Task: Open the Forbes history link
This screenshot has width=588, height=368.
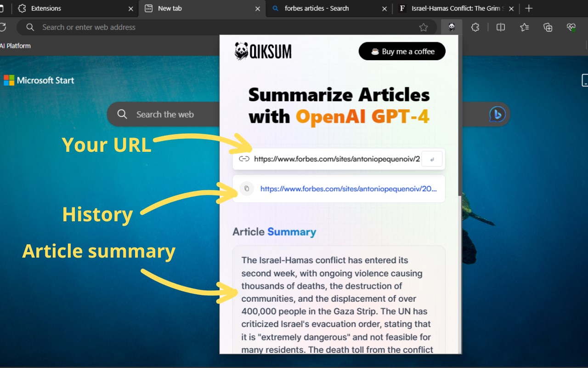Action: 349,189
